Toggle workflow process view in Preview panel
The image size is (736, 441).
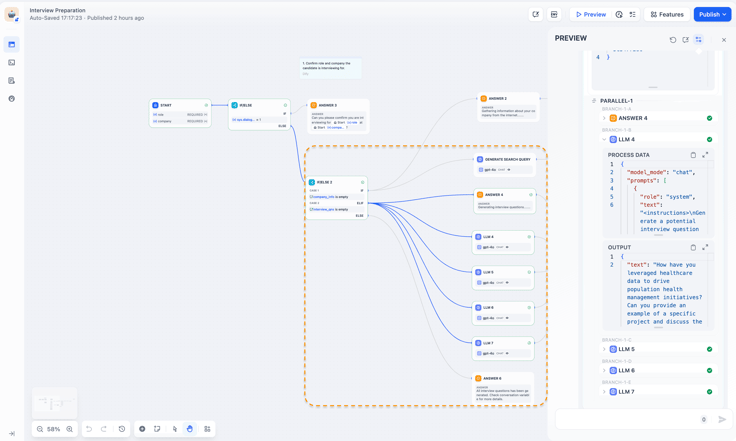(698, 40)
